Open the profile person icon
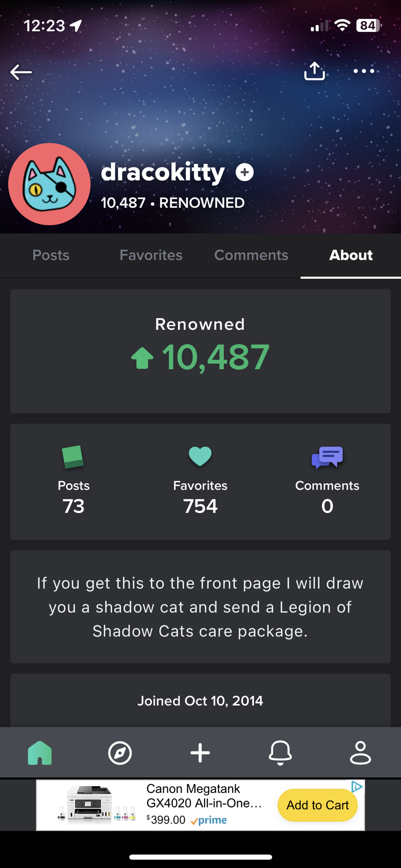Image resolution: width=401 pixels, height=868 pixels. click(x=360, y=753)
